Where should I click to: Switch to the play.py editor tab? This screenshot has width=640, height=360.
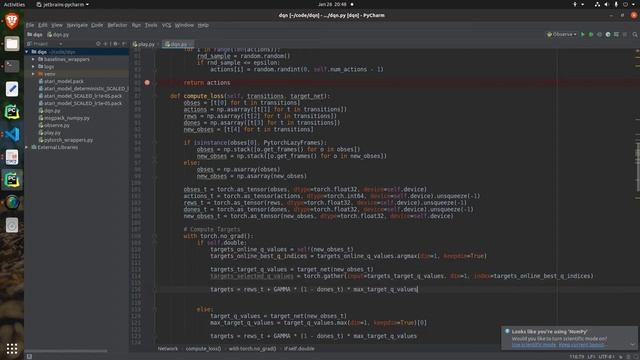144,44
